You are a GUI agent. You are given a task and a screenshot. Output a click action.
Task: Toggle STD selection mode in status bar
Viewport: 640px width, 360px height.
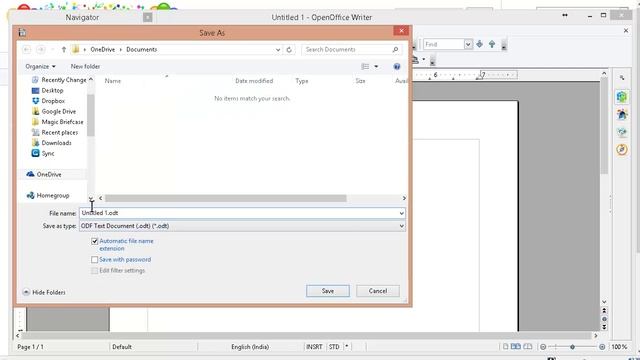point(334,347)
